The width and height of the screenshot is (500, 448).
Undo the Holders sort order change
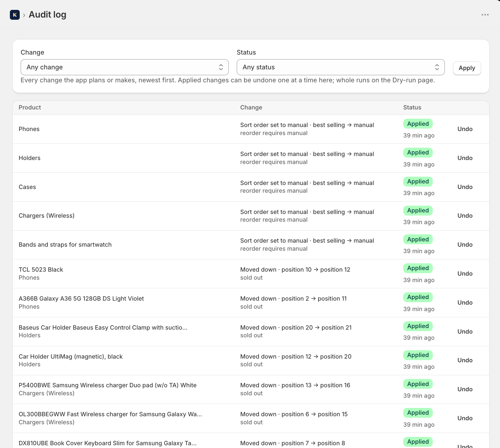[465, 158]
